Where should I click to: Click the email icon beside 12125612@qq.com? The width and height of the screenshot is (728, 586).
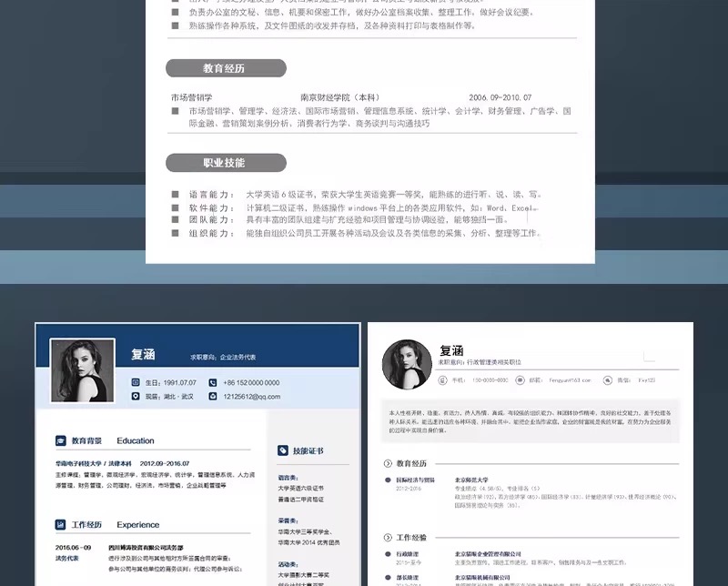213,397
